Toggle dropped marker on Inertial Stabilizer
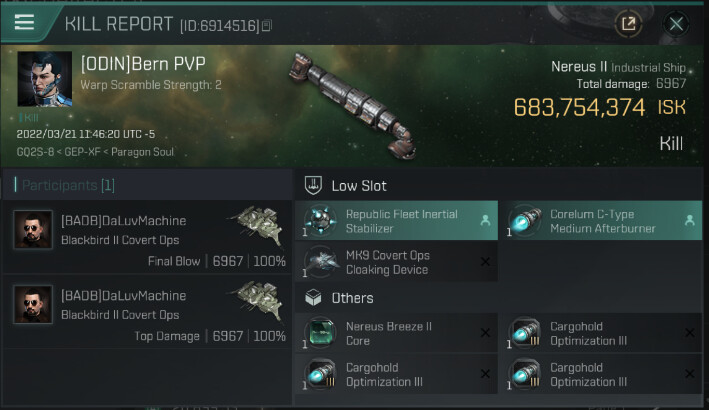Screen dimensions: 709x410 pos(485,221)
